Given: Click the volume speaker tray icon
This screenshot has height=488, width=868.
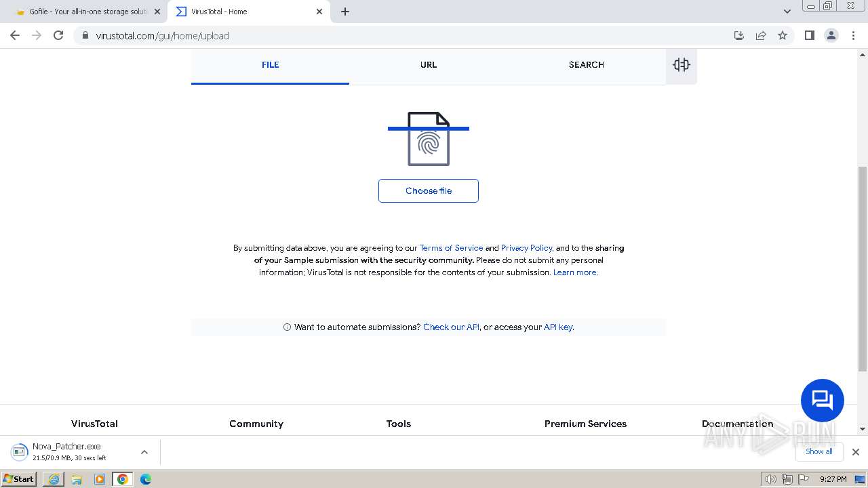Looking at the screenshot, I should [770, 479].
